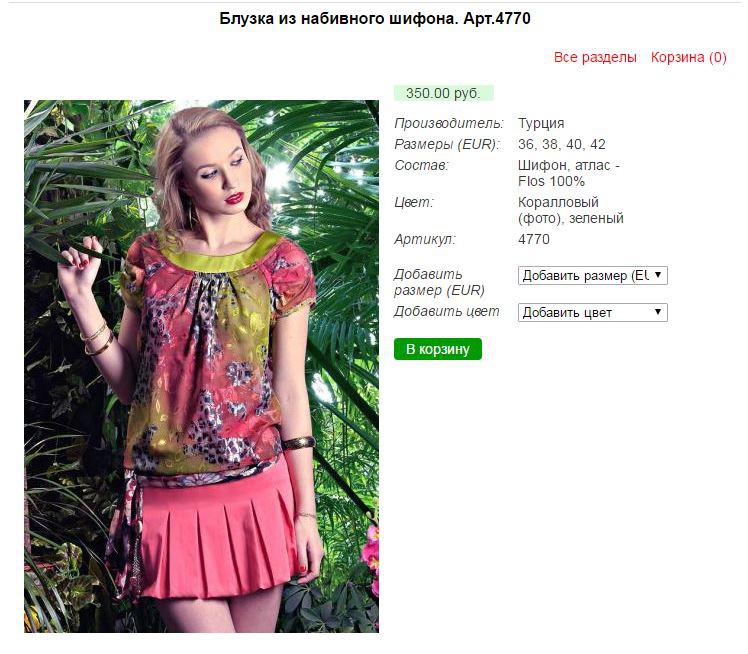The width and height of the screenshot is (748, 654).
Task: Click the Производитель label
Action: pyautogui.click(x=449, y=124)
